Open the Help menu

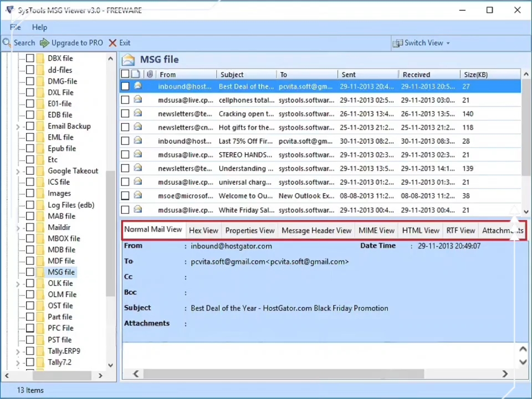[39, 27]
